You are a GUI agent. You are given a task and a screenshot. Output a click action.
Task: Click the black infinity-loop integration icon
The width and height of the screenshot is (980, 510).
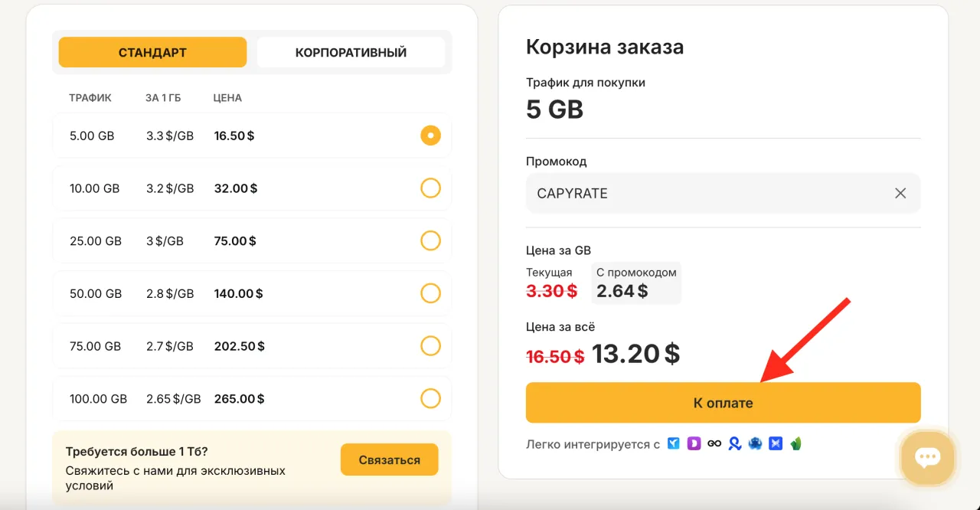click(x=714, y=443)
